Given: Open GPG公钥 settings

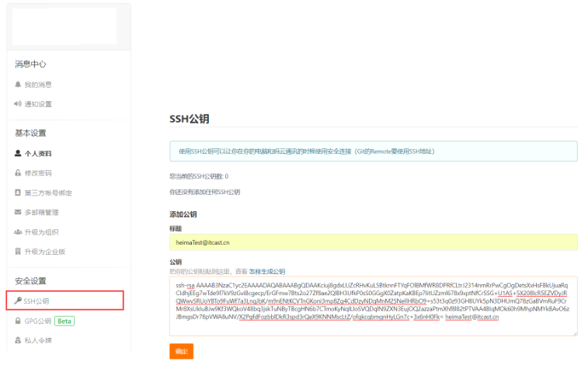Looking at the screenshot, I should point(37,322).
